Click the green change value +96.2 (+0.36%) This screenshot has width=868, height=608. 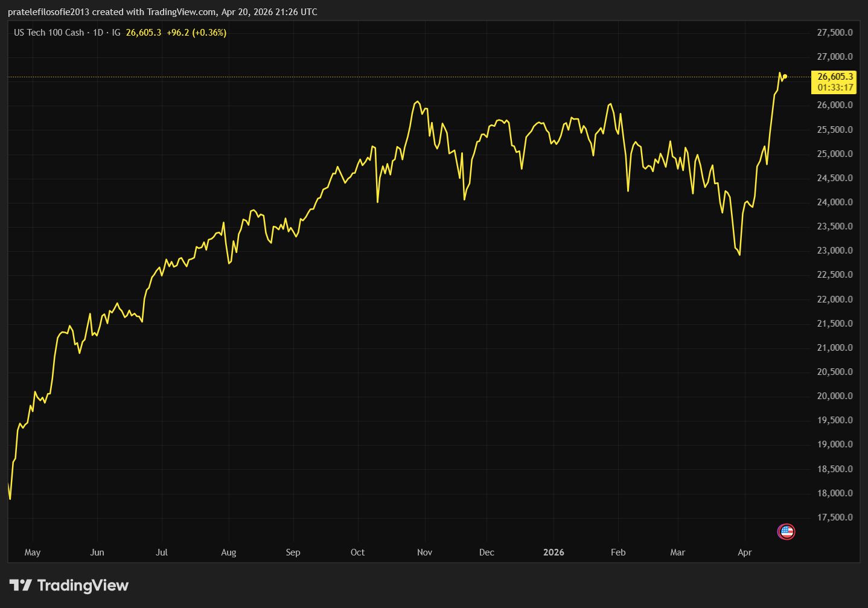tap(196, 33)
